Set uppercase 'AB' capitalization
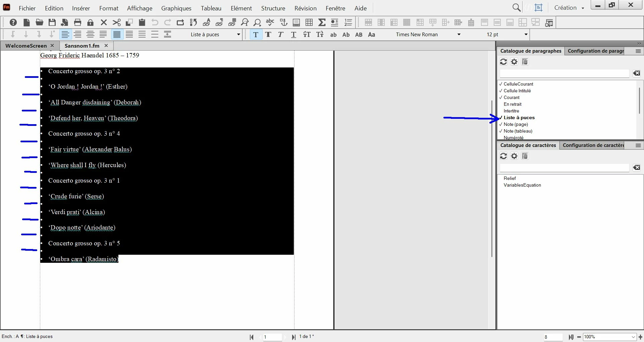 [x=359, y=35]
